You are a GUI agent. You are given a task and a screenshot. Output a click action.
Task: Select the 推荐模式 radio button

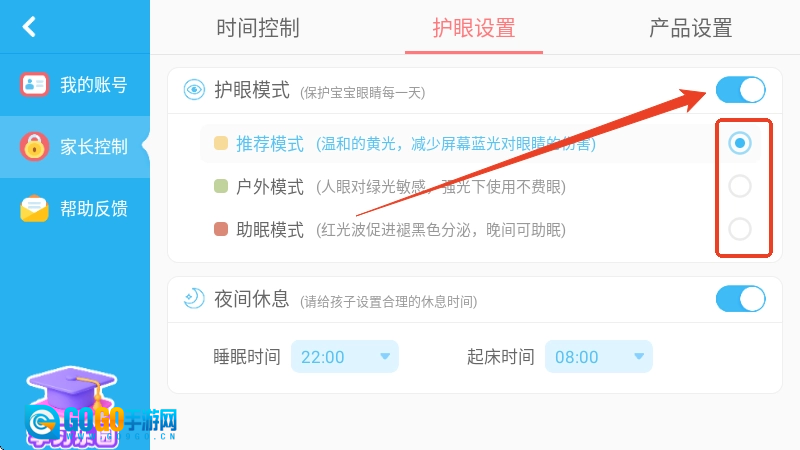coord(740,143)
